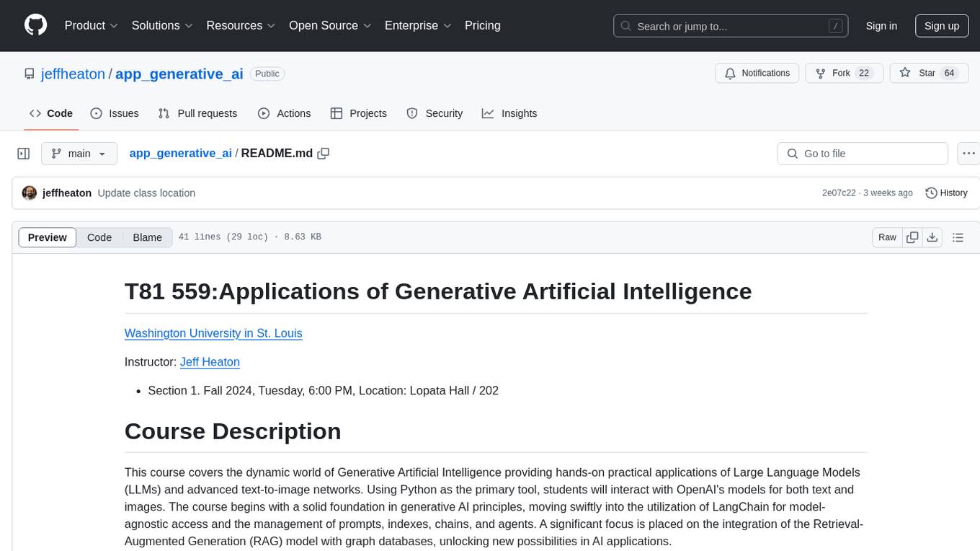The height and width of the screenshot is (551, 980).
Task: Open commit History
Action: [946, 193]
